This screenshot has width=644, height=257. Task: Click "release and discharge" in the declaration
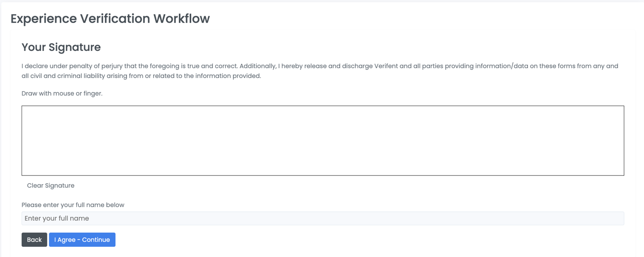(x=337, y=66)
